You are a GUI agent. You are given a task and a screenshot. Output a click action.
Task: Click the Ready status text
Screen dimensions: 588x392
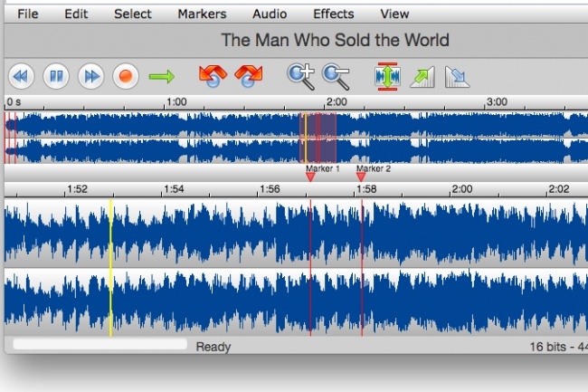[213, 347]
